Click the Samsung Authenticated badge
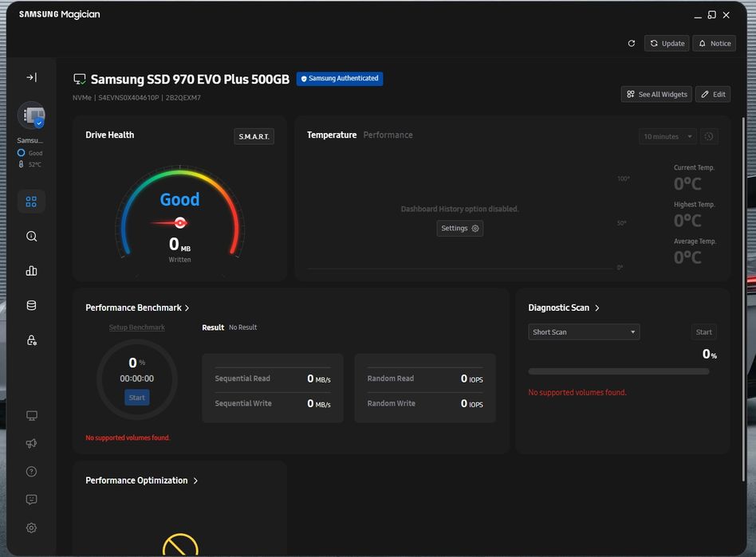The image size is (756, 557). tap(340, 79)
